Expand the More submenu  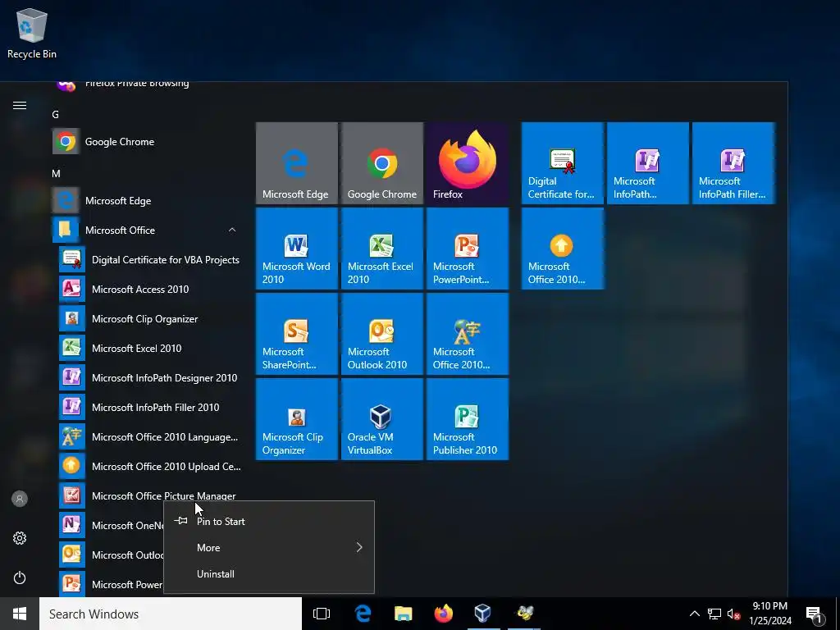[x=268, y=547]
